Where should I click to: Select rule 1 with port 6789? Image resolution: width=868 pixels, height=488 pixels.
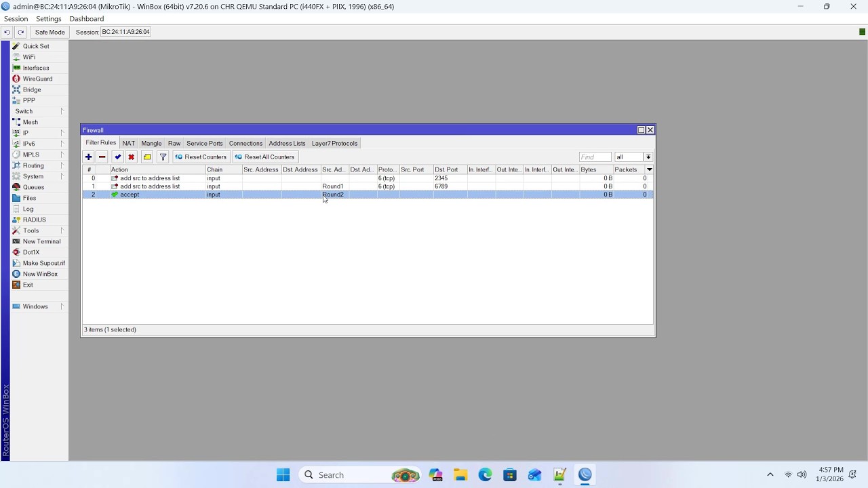pyautogui.click(x=368, y=186)
